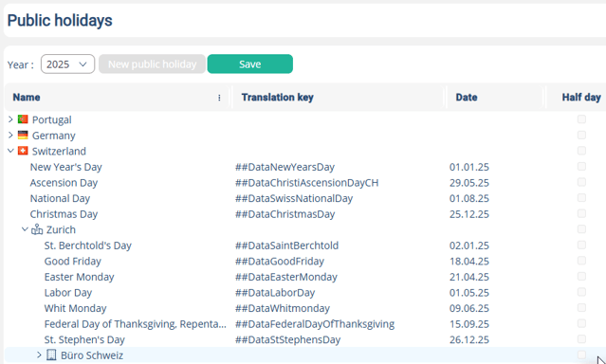Select the Zurich row label
606x364 pixels.
(61, 229)
